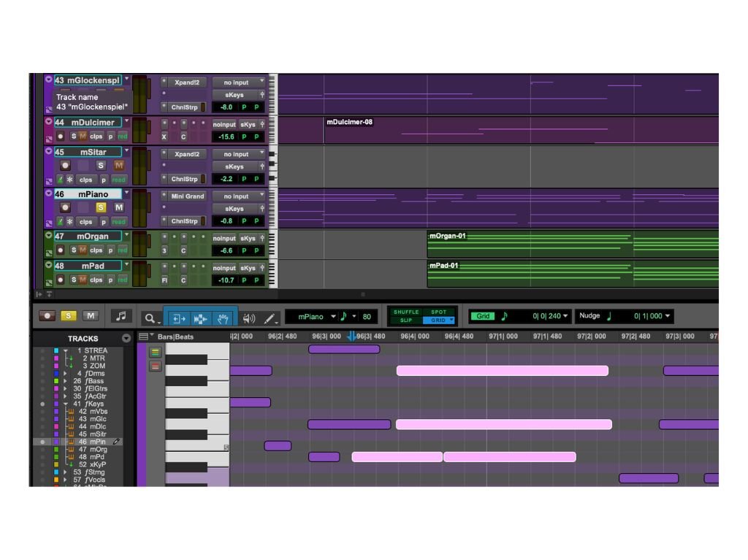This screenshot has width=748, height=560.
Task: Click the mOrgan track view icon at bottom-left
Action: [49, 253]
